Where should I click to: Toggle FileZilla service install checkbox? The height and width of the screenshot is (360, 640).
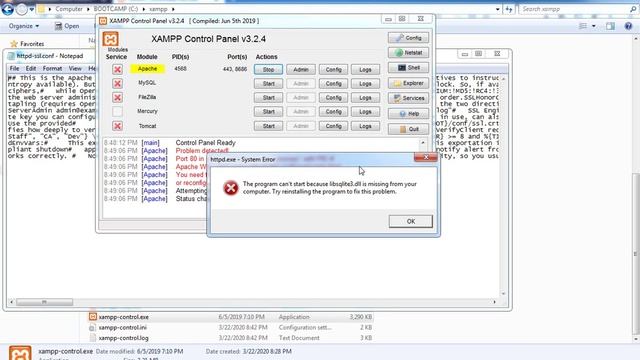[x=118, y=97]
